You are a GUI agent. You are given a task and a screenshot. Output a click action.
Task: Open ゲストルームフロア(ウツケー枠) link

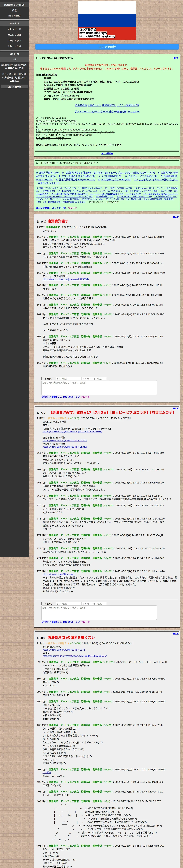tap(91, 112)
